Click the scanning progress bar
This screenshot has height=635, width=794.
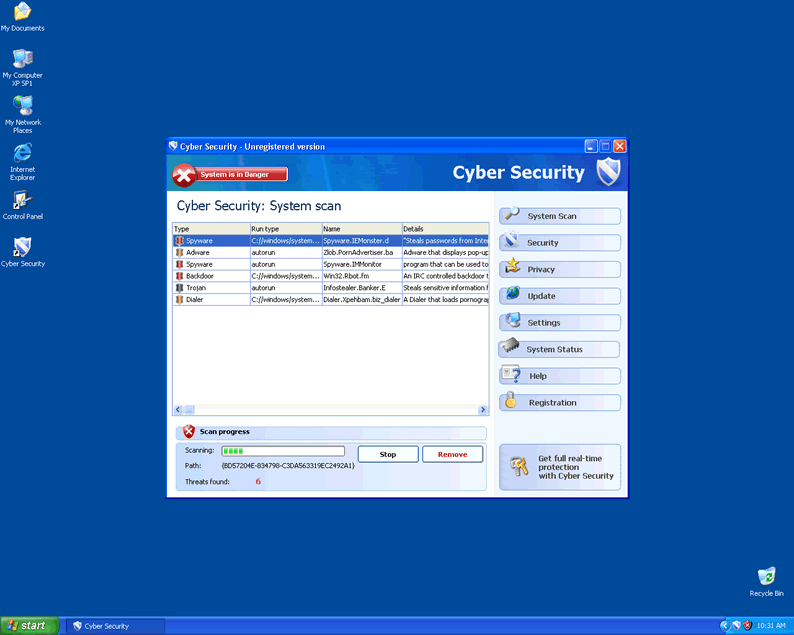click(282, 452)
